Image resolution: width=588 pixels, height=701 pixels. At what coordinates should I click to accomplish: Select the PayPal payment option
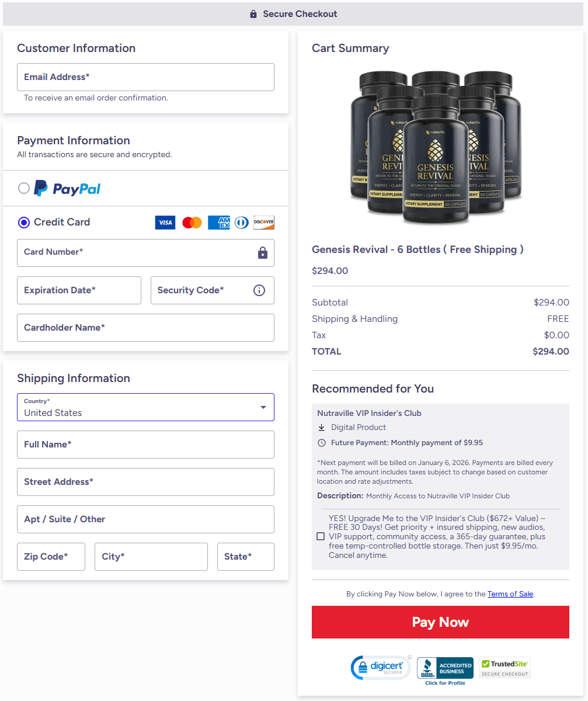[x=24, y=188]
